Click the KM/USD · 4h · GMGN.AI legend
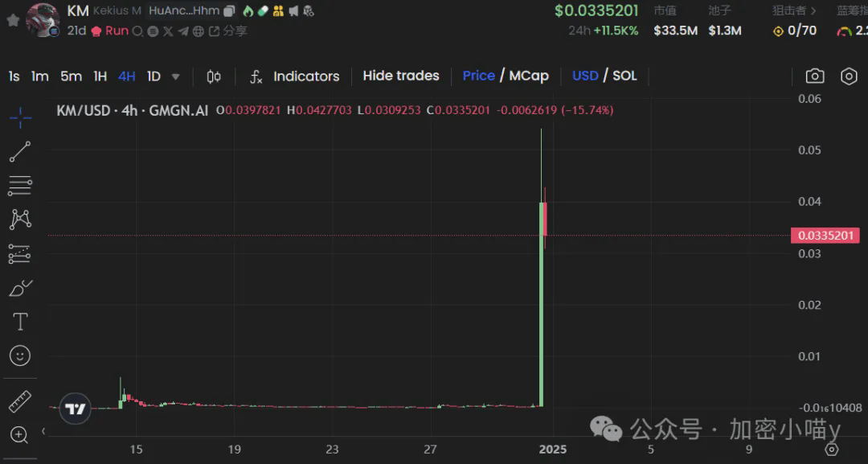 pos(133,110)
